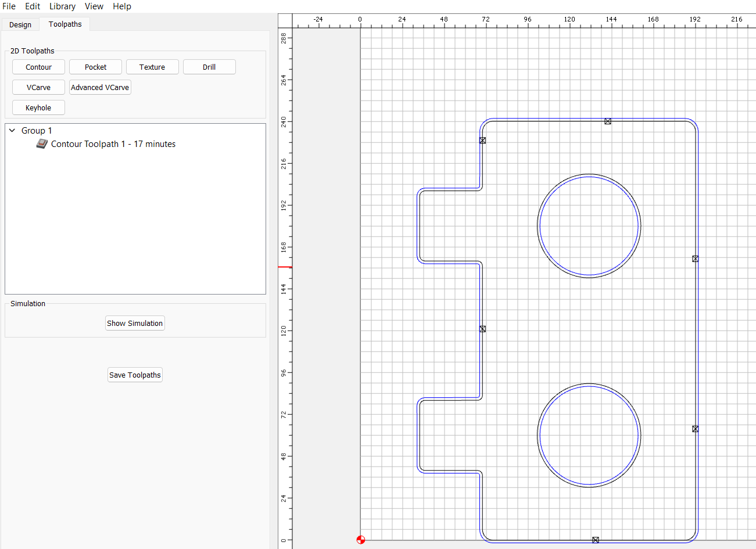
Task: Click the red origin marker on canvas
Action: [360, 540]
